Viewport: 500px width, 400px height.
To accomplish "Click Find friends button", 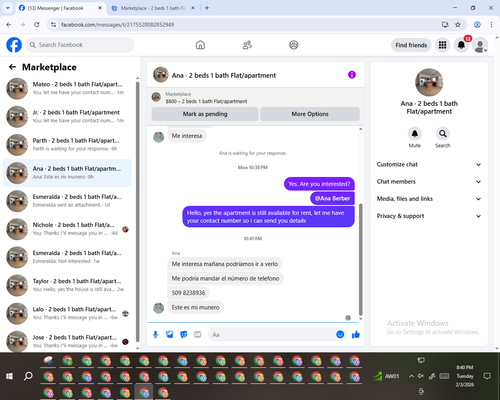I will 411,45.
